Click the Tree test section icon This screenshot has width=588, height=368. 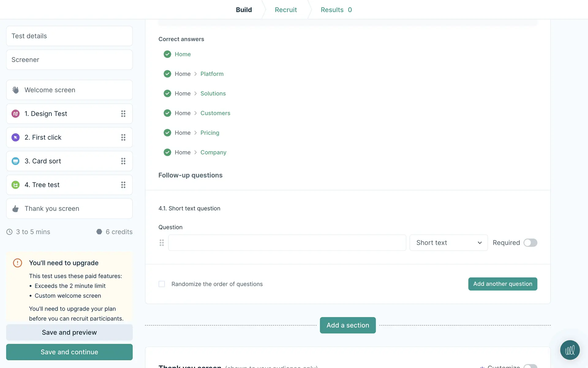click(x=16, y=185)
